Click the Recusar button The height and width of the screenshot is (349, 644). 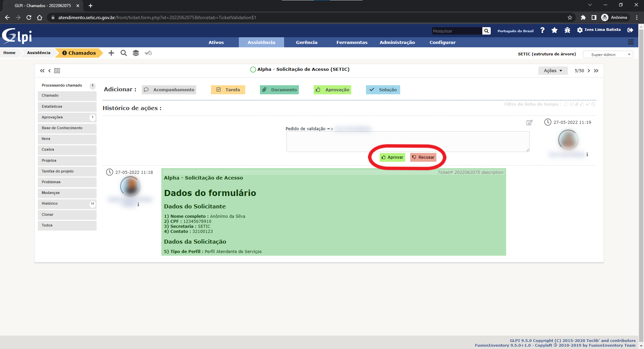(x=423, y=157)
